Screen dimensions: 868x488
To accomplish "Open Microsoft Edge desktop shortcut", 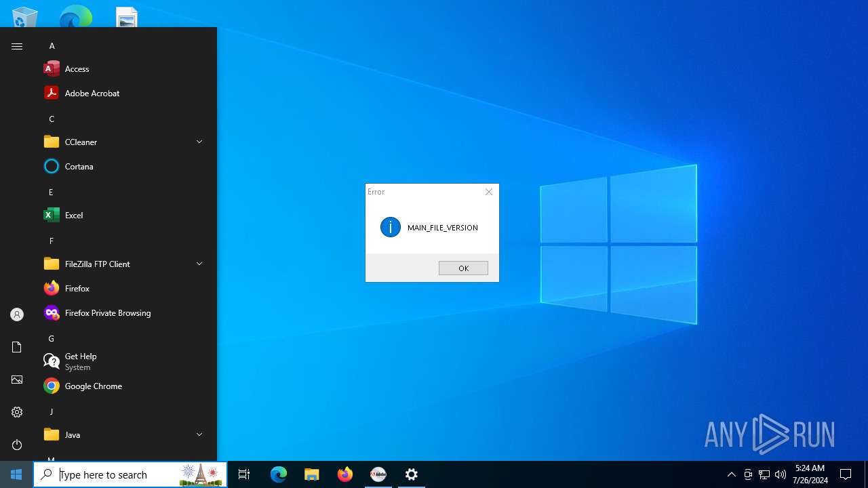I will pyautogui.click(x=75, y=16).
